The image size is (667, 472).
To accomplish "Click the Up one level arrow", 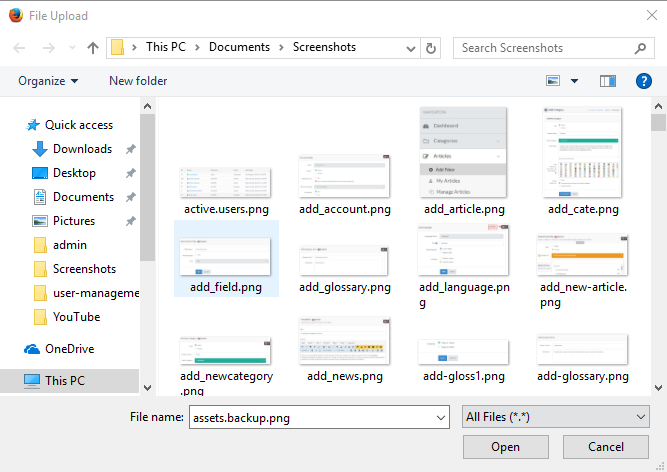I will 93,48.
